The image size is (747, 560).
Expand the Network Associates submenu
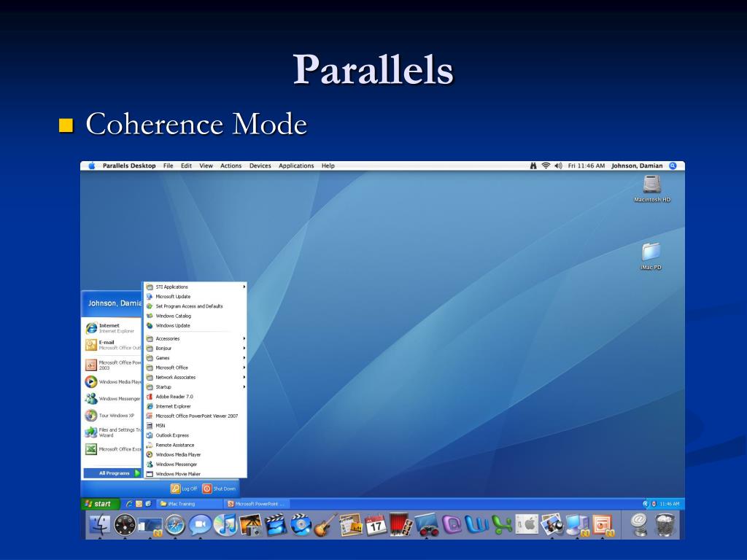click(196, 377)
